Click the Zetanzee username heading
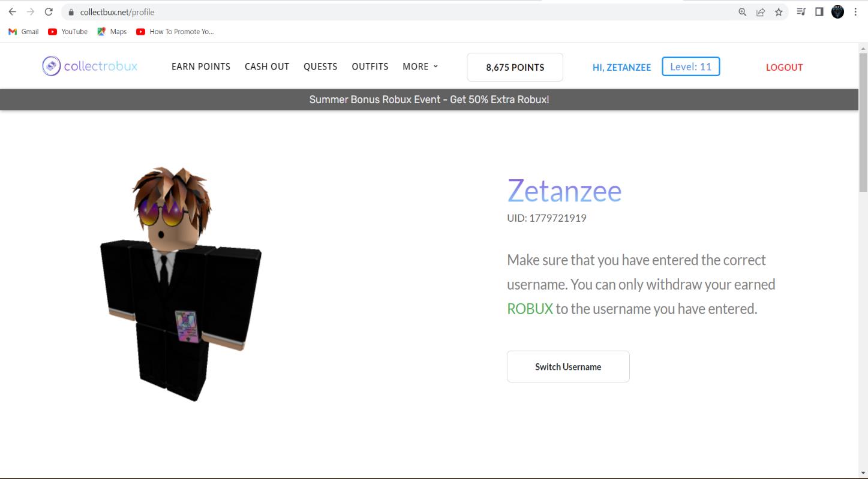Viewport: 868px width, 479px height. pyautogui.click(x=564, y=191)
